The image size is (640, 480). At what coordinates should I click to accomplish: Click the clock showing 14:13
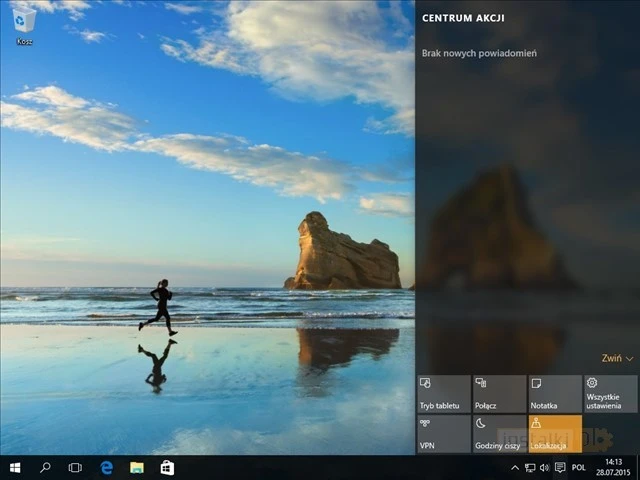614,467
